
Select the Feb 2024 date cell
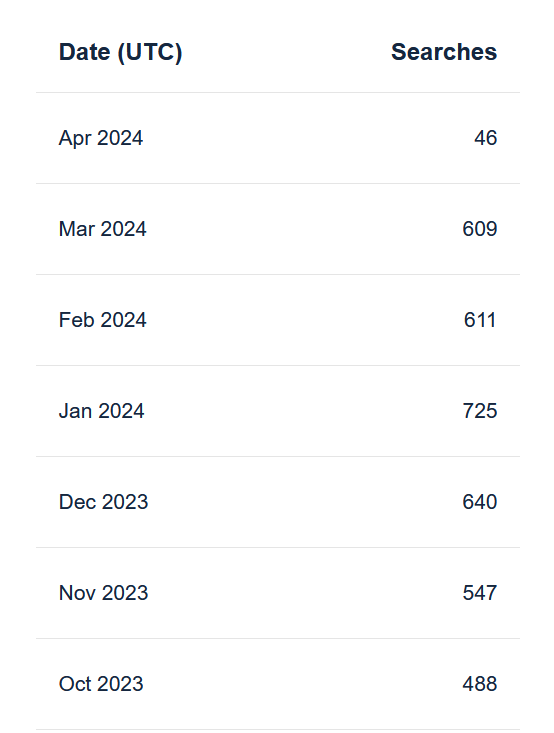tap(102, 320)
